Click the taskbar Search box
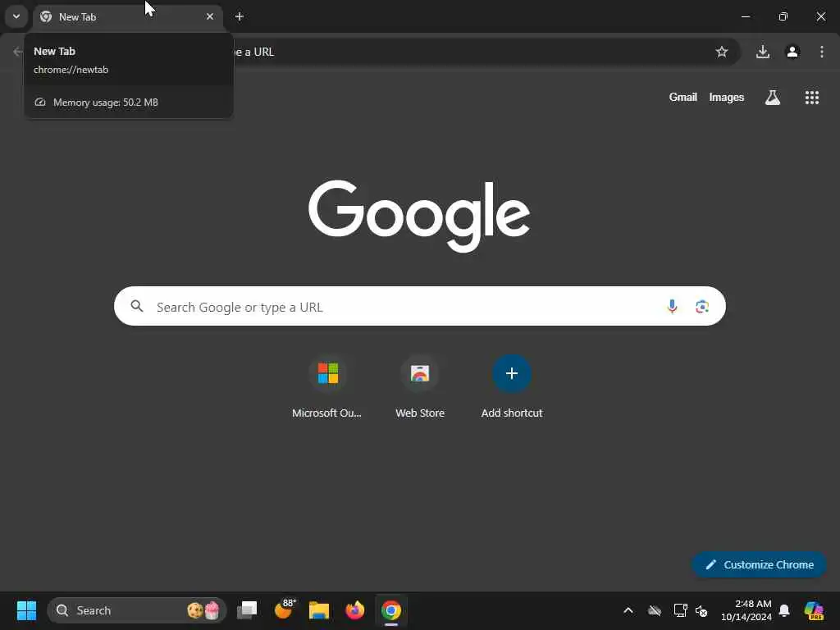The height and width of the screenshot is (630, 840). pos(137,610)
